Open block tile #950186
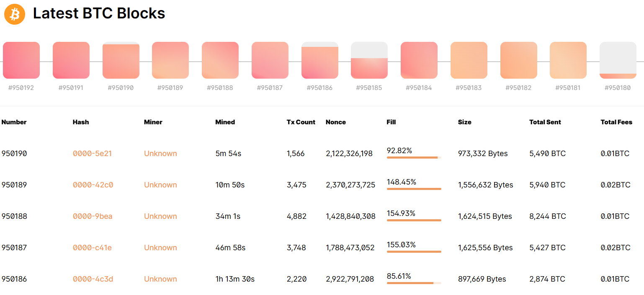 pos(320,60)
